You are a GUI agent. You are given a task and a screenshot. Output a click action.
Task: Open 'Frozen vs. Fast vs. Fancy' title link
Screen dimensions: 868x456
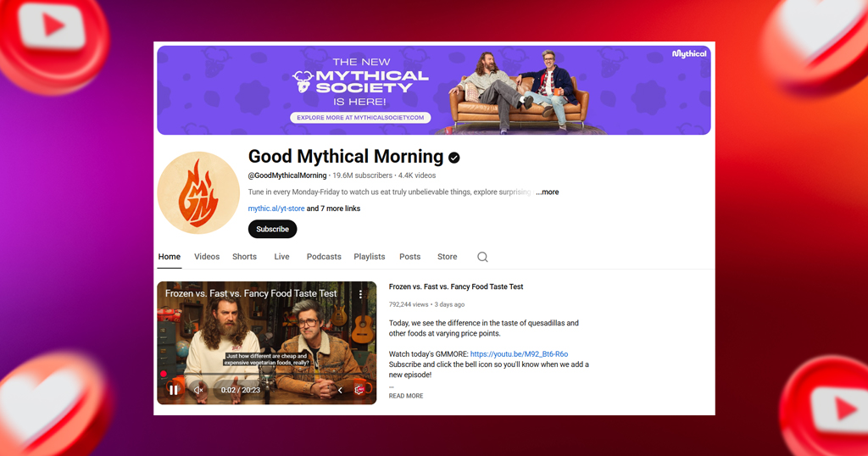pos(456,286)
